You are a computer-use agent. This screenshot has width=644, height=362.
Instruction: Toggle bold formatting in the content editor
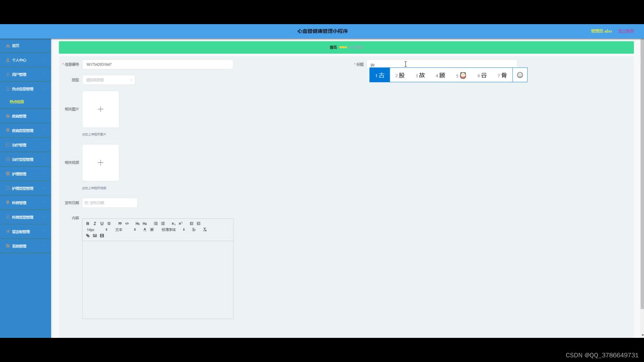pyautogui.click(x=88, y=224)
